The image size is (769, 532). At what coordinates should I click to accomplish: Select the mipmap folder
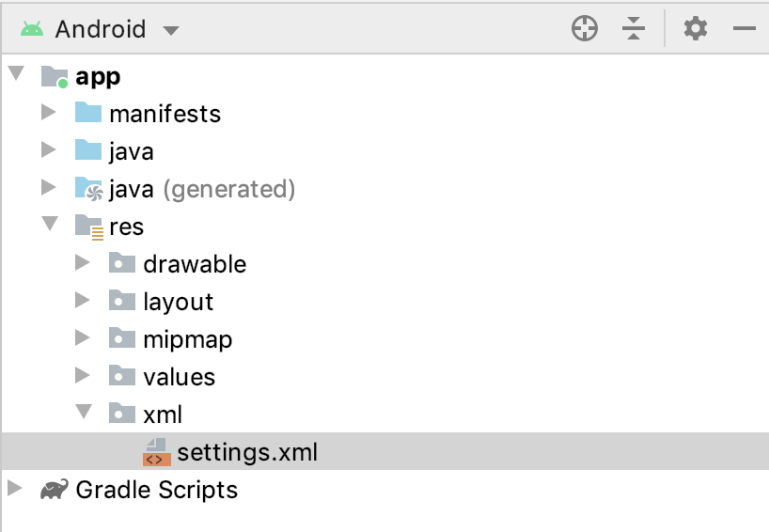pyautogui.click(x=187, y=339)
